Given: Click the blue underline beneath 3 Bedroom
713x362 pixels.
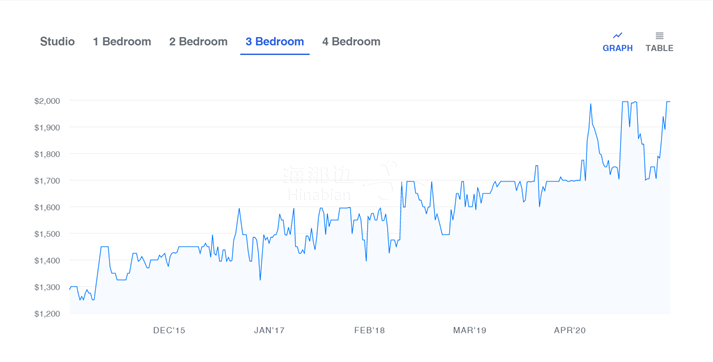Looking at the screenshot, I should [275, 54].
